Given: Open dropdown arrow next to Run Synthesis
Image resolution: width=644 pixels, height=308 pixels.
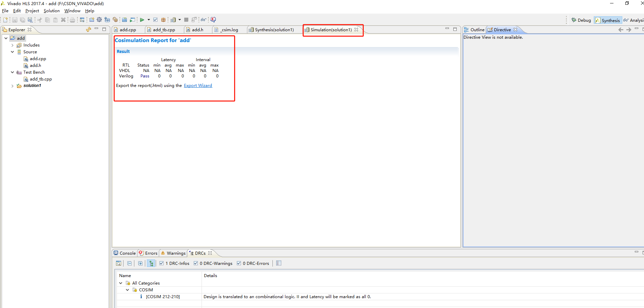Looking at the screenshot, I should pos(149,20).
